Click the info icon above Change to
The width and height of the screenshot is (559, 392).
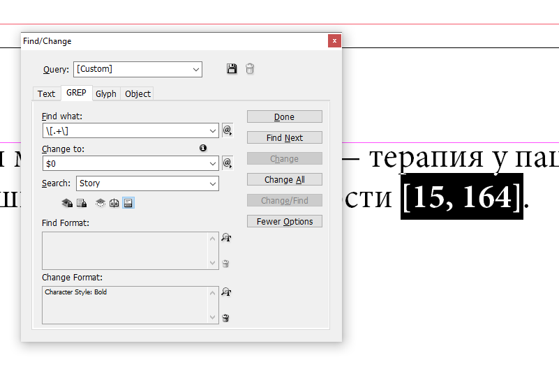click(203, 148)
